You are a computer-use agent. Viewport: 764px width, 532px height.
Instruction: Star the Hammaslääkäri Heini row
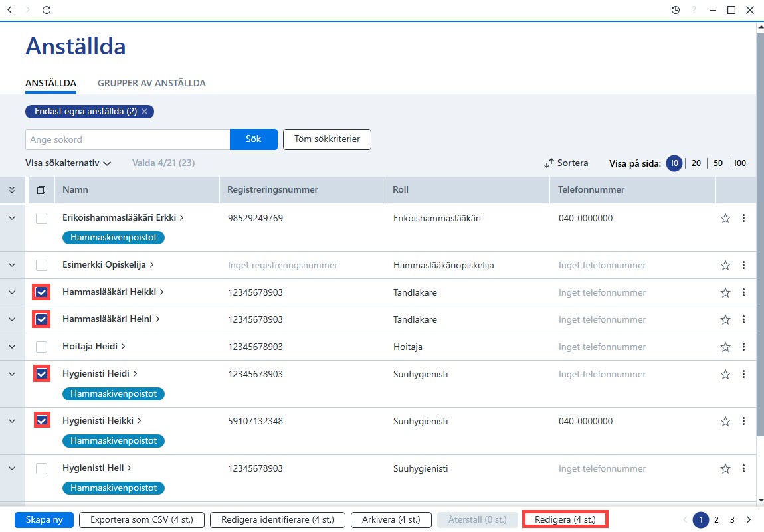[725, 320]
